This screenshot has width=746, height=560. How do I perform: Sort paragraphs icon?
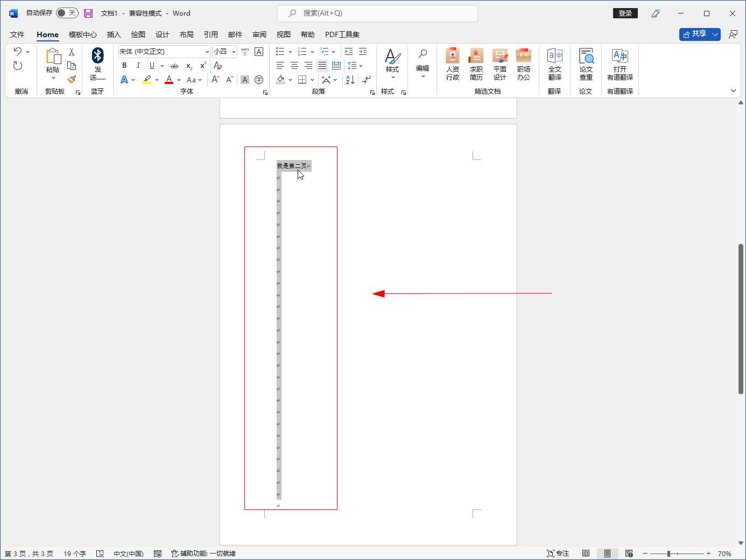click(350, 80)
